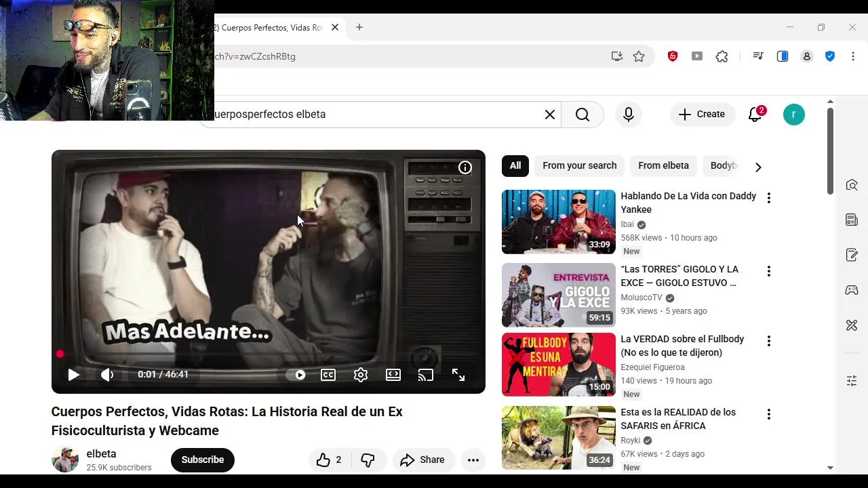The image size is (868, 488).
Task: Open the blue shield security icon
Action: [x=830, y=57]
